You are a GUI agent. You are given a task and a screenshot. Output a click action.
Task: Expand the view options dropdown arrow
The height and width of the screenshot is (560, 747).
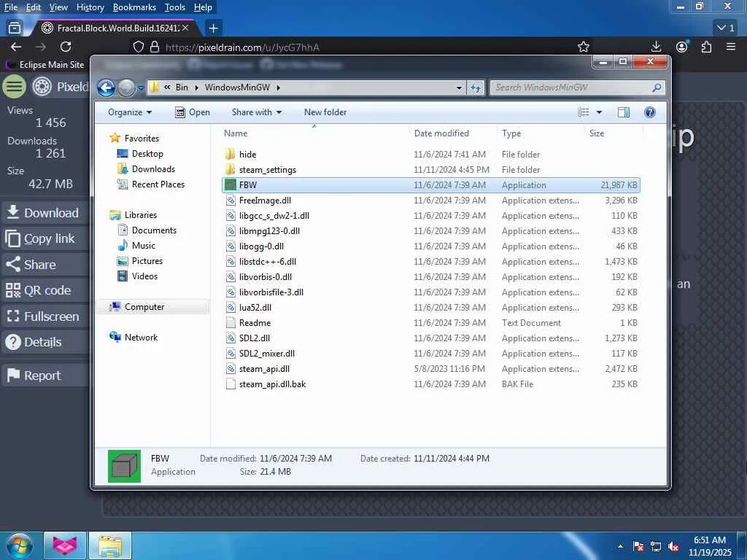[599, 112]
